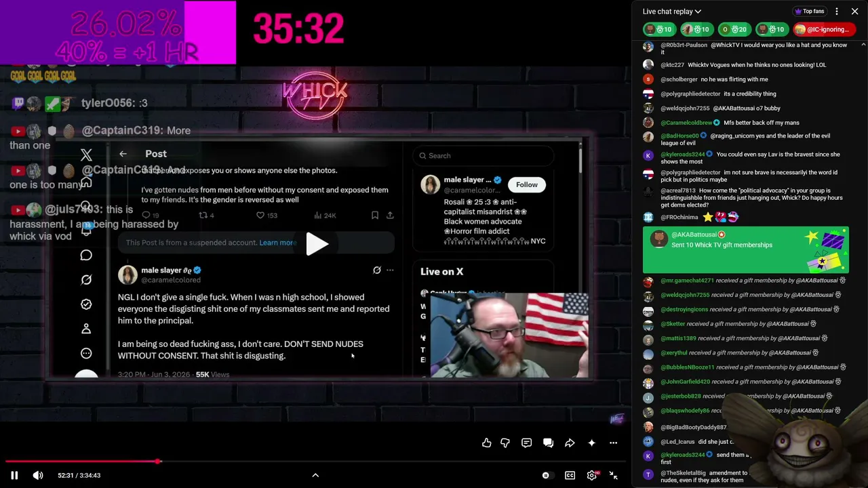Click the @mr.gamechat4271 gift membership line
The width and height of the screenshot is (868, 488).
pyautogui.click(x=746, y=281)
